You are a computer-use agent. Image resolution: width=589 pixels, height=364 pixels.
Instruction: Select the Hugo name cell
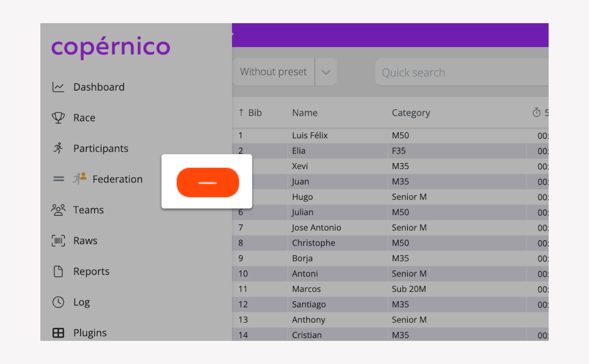tap(338, 197)
